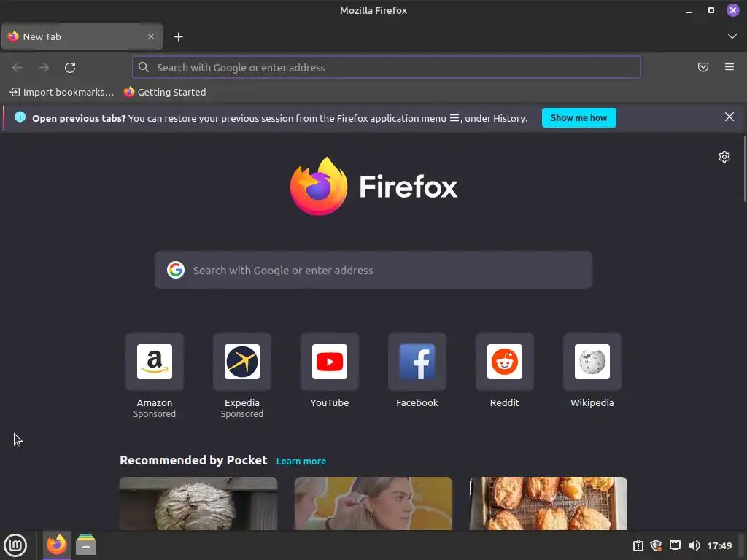Open the network tray icon

tap(675, 545)
